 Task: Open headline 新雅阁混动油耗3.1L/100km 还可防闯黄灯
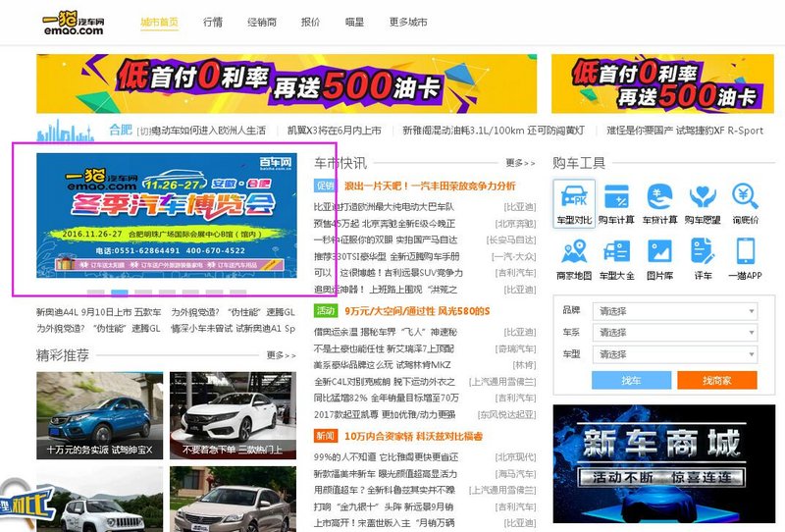[494, 131]
